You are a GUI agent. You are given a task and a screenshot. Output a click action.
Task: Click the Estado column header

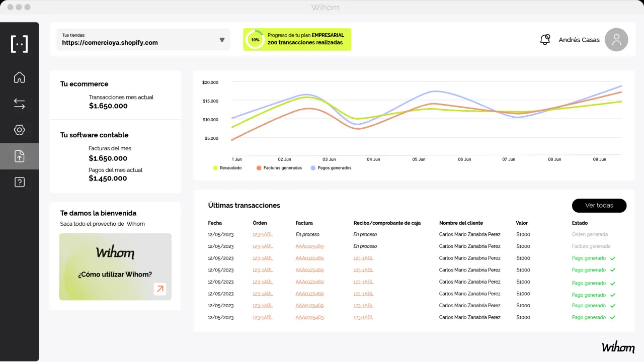tap(580, 223)
